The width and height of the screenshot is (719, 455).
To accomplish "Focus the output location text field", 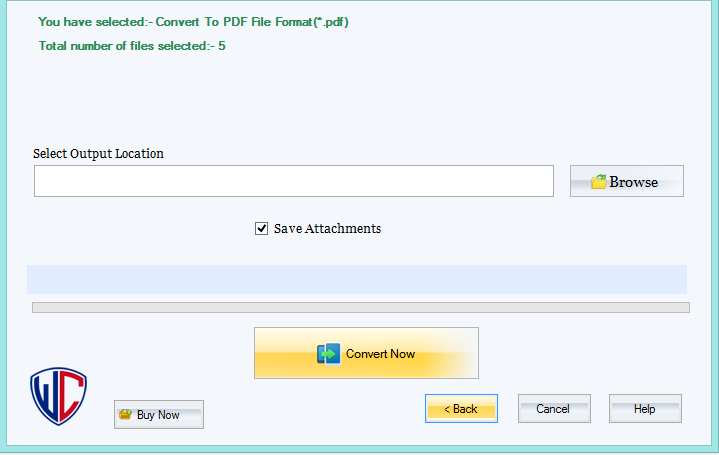I will tap(293, 181).
